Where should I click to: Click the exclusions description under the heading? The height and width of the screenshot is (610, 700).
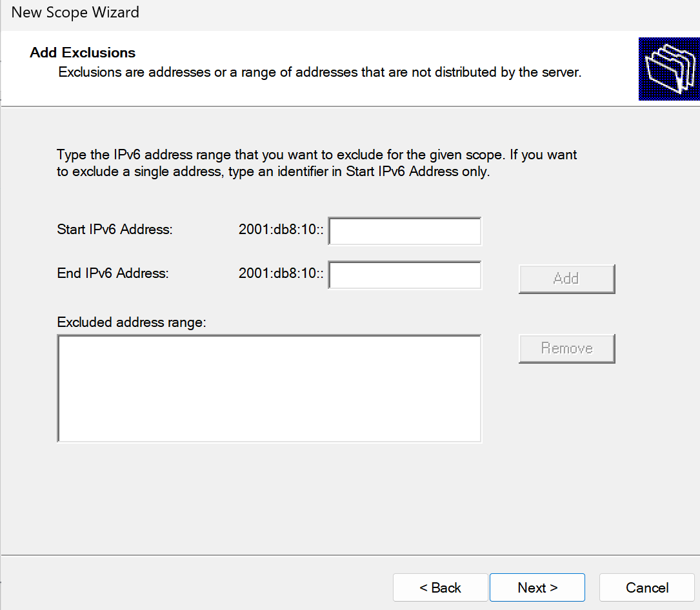point(319,72)
